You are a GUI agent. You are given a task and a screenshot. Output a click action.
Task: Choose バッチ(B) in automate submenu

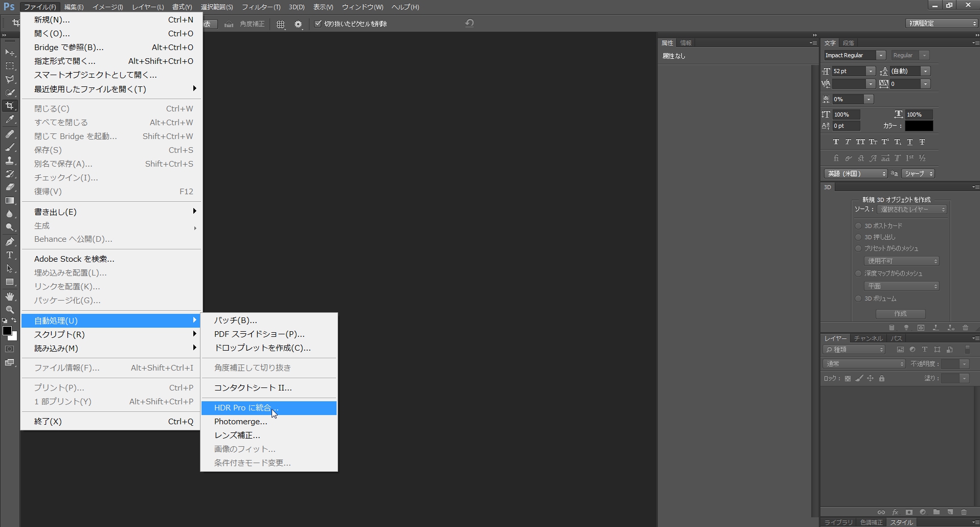click(x=269, y=320)
